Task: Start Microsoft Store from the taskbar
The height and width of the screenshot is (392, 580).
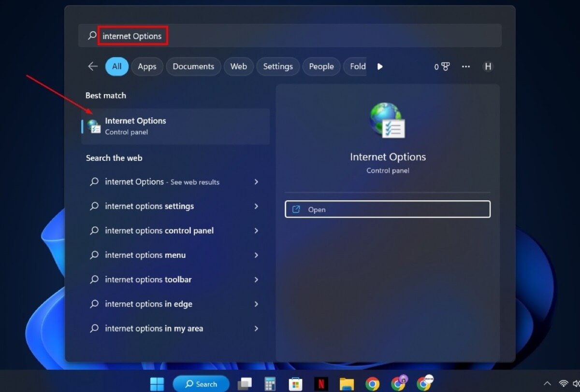Action: tap(295, 383)
